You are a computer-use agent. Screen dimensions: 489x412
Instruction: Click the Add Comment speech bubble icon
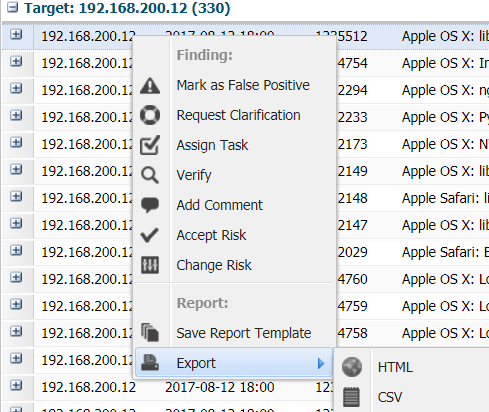pyautogui.click(x=150, y=205)
